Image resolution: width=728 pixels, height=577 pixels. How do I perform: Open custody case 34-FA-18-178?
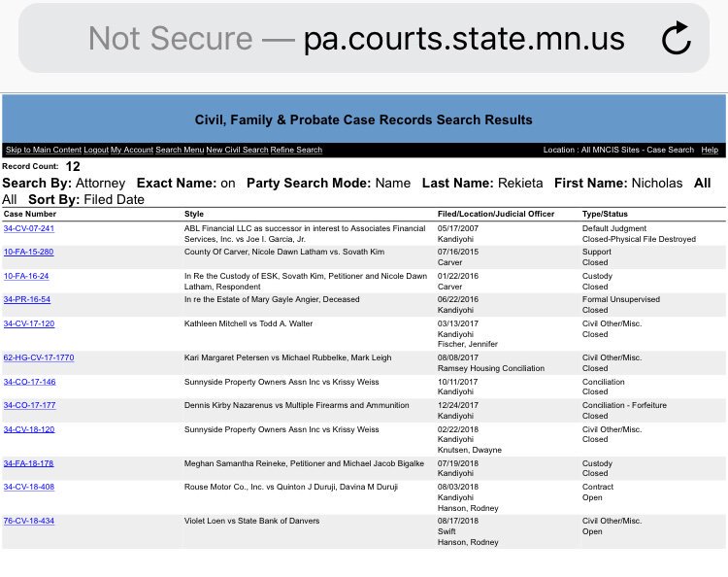(x=28, y=463)
